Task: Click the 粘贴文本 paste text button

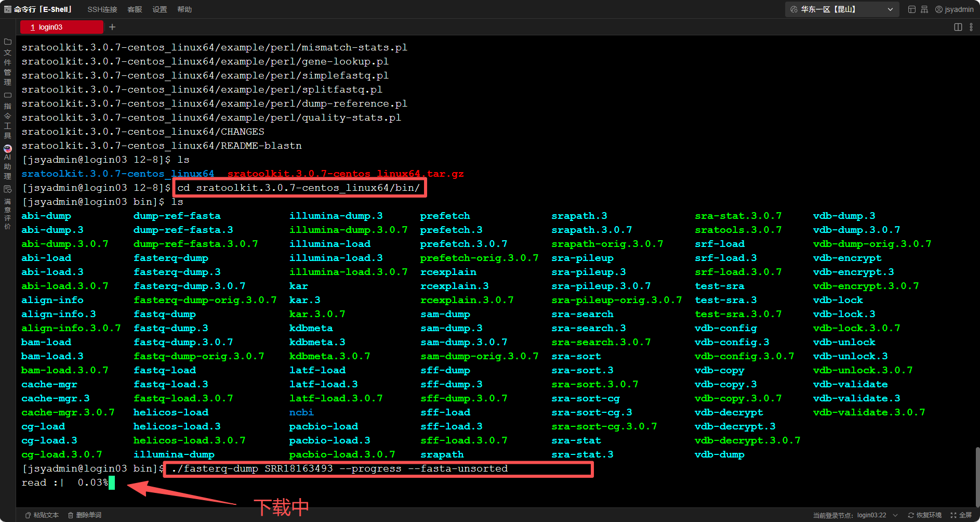Action: click(x=42, y=515)
